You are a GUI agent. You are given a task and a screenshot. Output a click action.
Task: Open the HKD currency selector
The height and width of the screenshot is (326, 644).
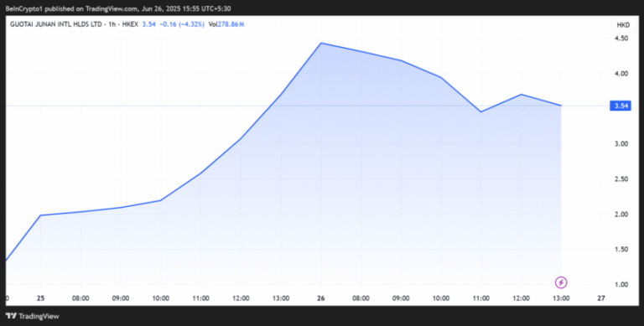pos(623,25)
